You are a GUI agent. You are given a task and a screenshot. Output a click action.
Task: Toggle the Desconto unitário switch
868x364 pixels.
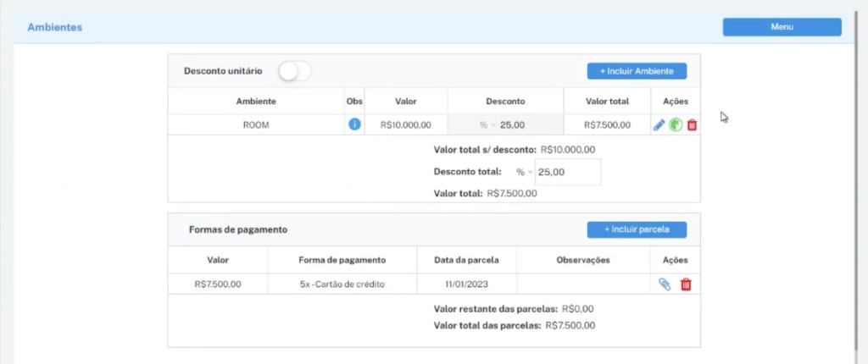point(295,72)
